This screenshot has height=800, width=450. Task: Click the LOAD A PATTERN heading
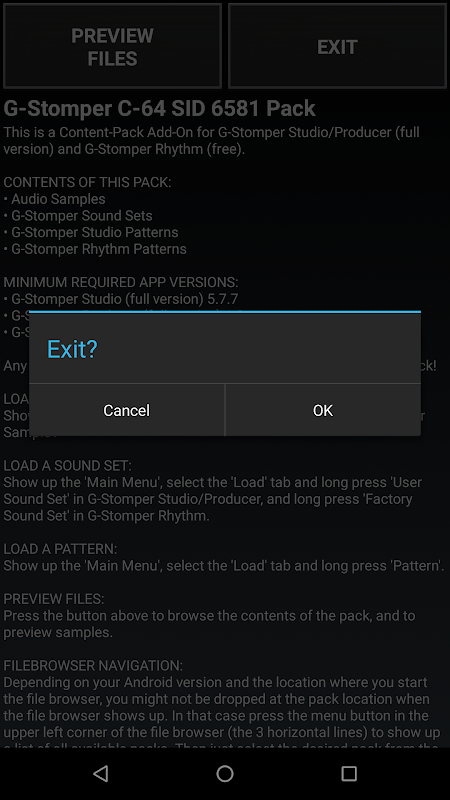coord(60,549)
